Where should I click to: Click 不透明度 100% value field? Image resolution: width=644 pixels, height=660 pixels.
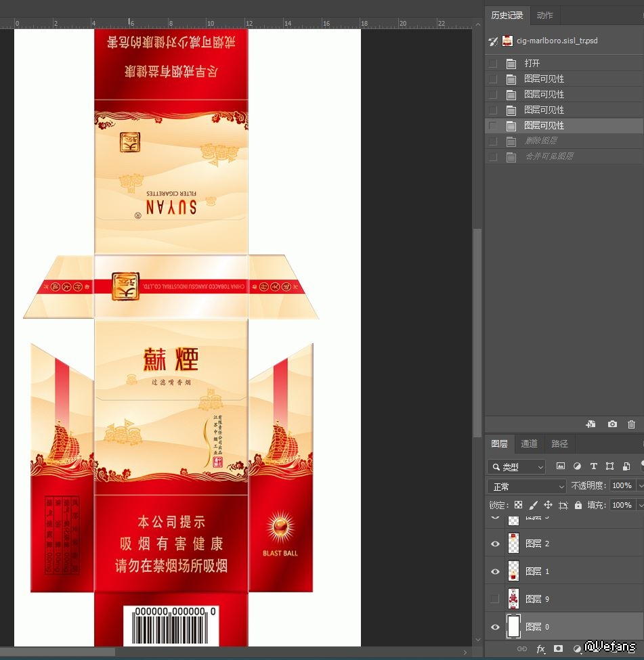click(x=622, y=485)
